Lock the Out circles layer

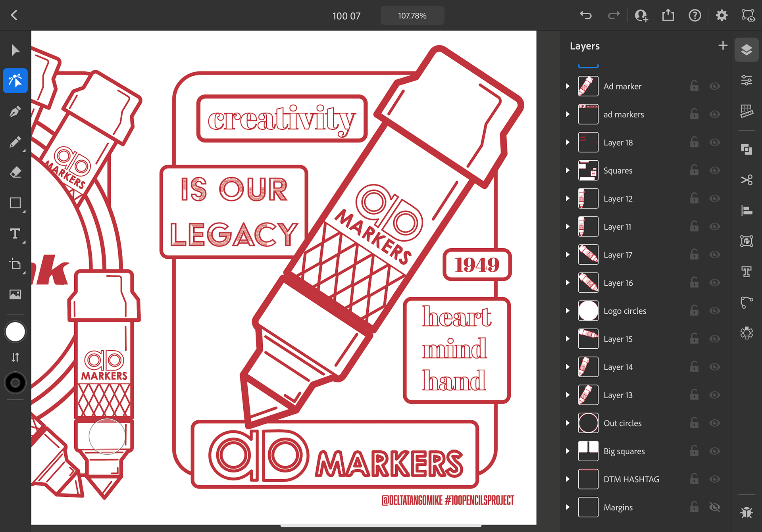click(x=694, y=423)
